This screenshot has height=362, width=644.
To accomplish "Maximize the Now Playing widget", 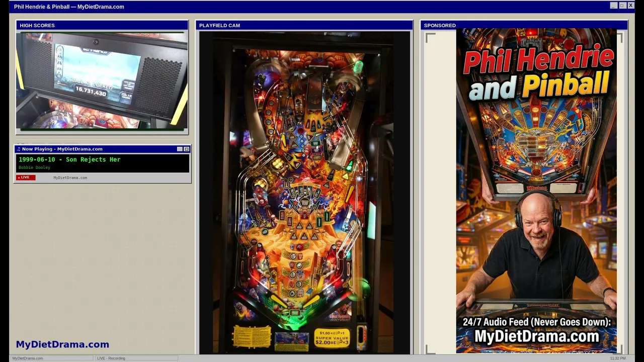I will 186,149.
